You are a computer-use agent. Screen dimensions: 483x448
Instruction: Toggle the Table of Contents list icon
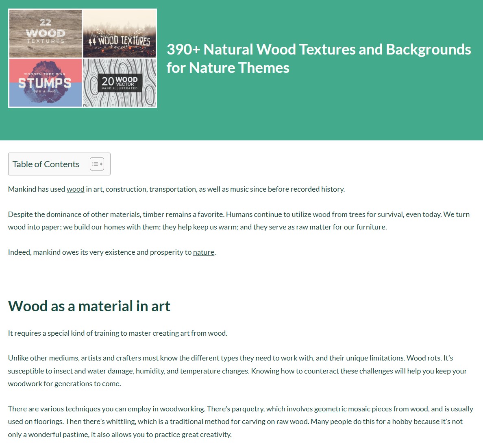click(97, 164)
